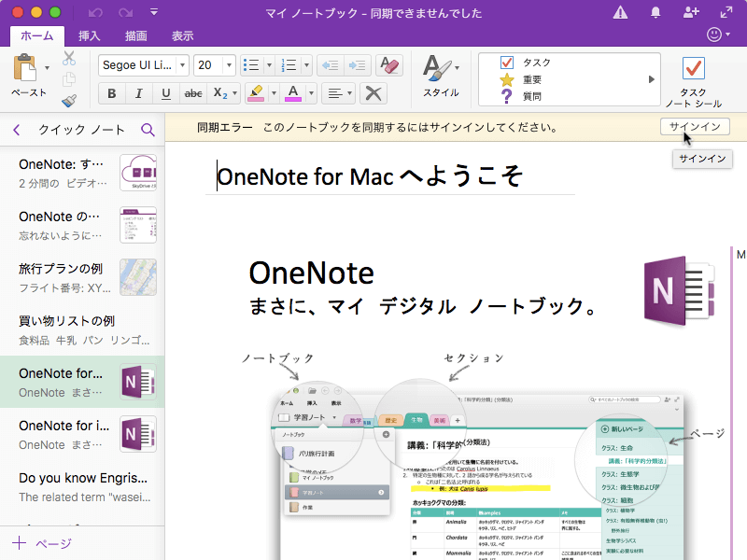Open the OneNote の… page

[82, 225]
